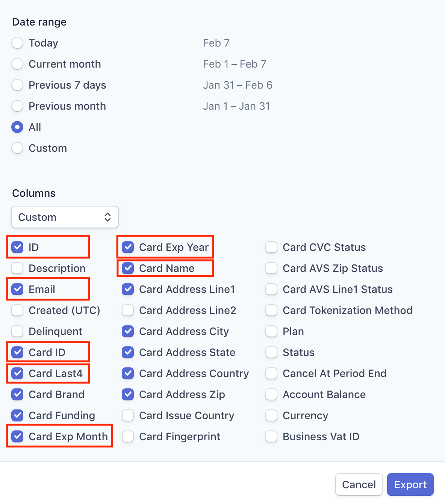Click the Export button
Screen dimensions: 445x504
pos(410,484)
